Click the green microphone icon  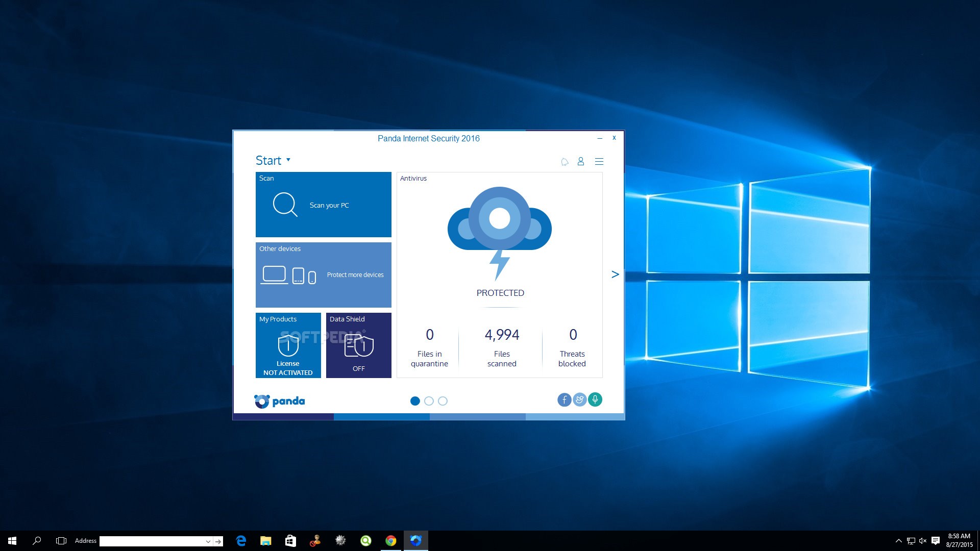pyautogui.click(x=595, y=400)
